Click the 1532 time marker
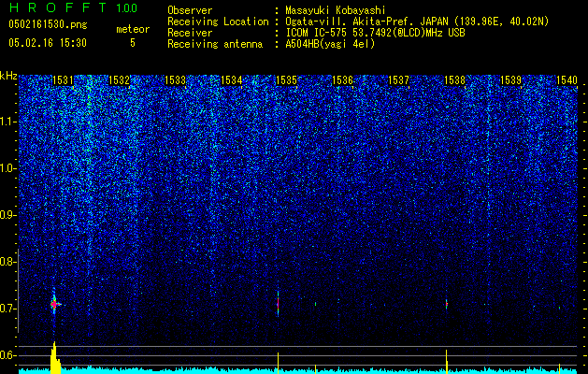 (x=120, y=79)
